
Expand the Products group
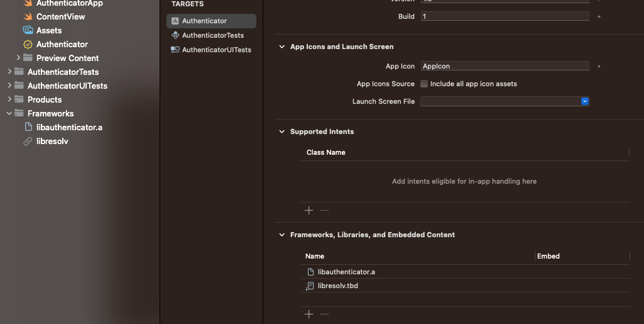tap(9, 99)
